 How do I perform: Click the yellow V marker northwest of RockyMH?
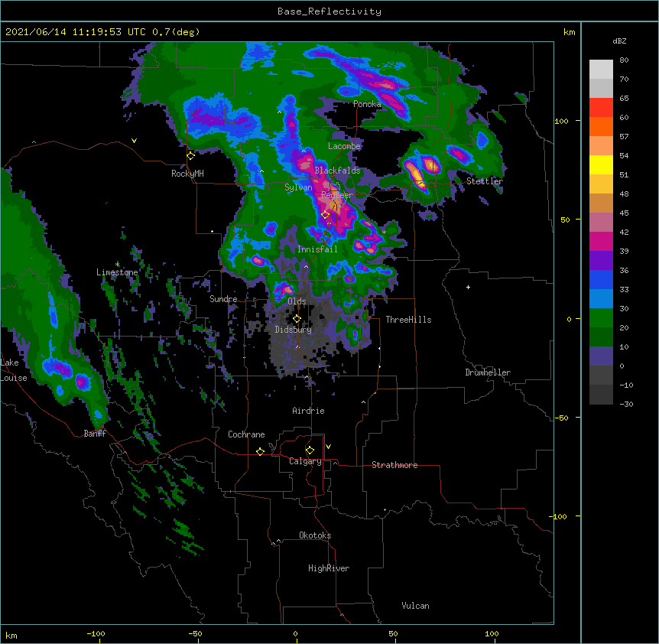134,141
